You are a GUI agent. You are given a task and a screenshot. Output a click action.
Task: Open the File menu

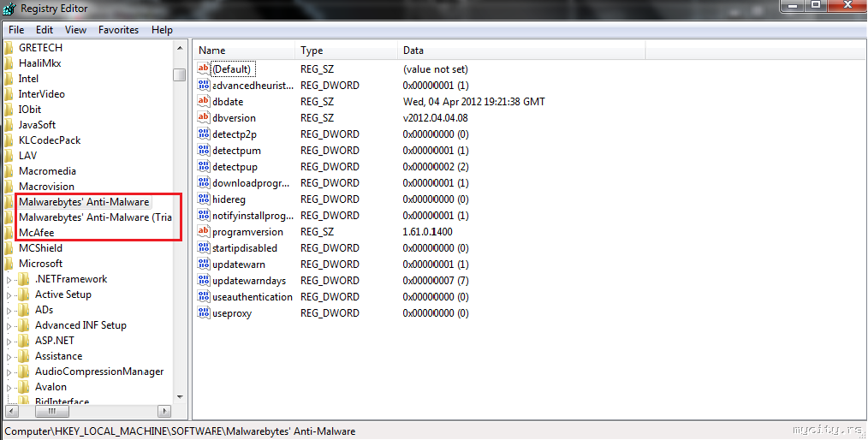click(16, 30)
